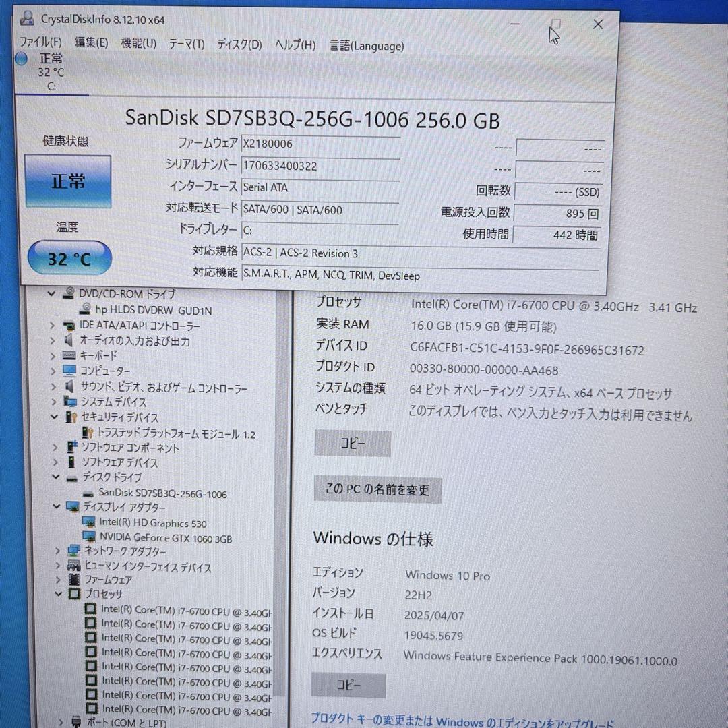
Task: Expand the ソフトウェア コンポーネント node
Action: (55, 447)
